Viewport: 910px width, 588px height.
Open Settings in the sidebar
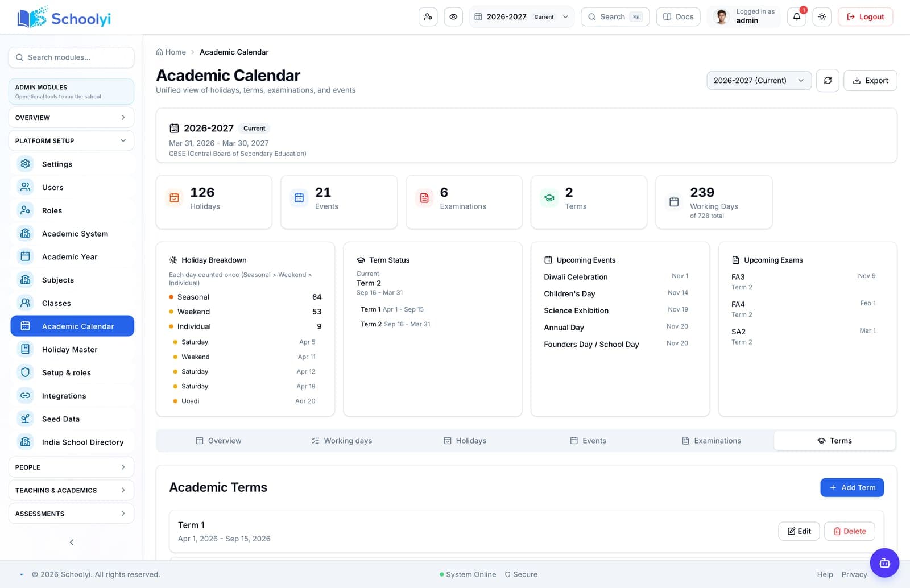click(x=72, y=164)
